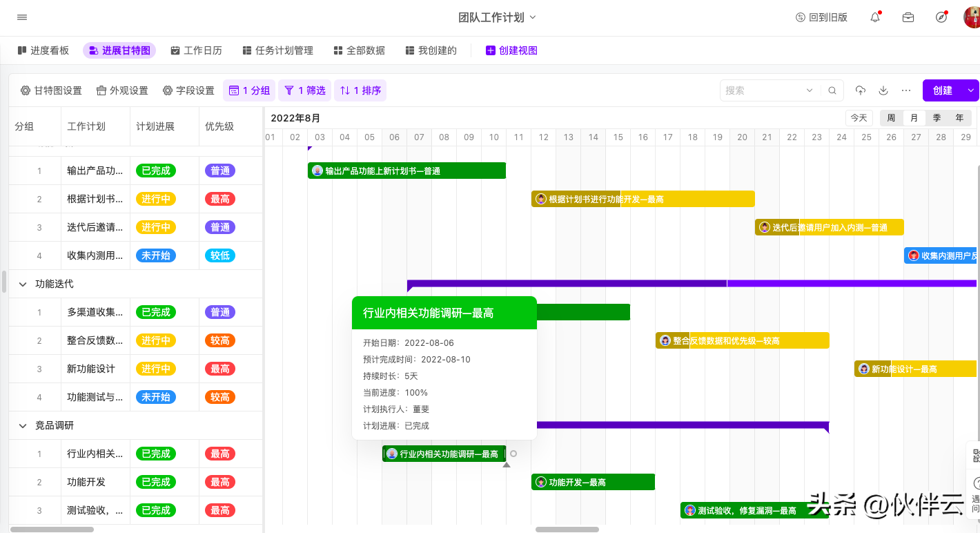Viewport: 980px width, 533px height.
Task: Switch timeline scale to 年 (year)
Action: [x=959, y=118]
